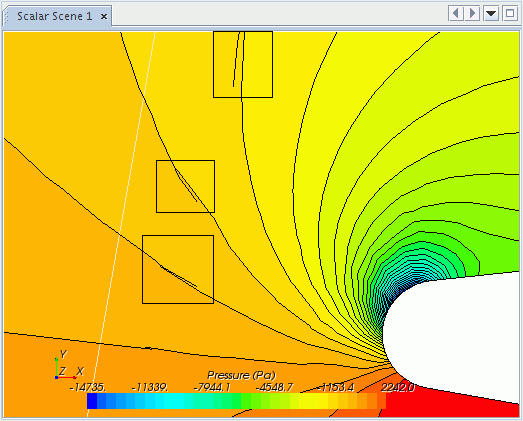Pick the red end of the pressure color bar
The image size is (523, 421).
pyautogui.click(x=381, y=401)
